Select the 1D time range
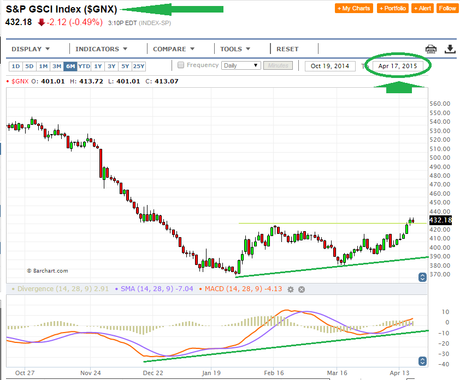 click(x=16, y=66)
